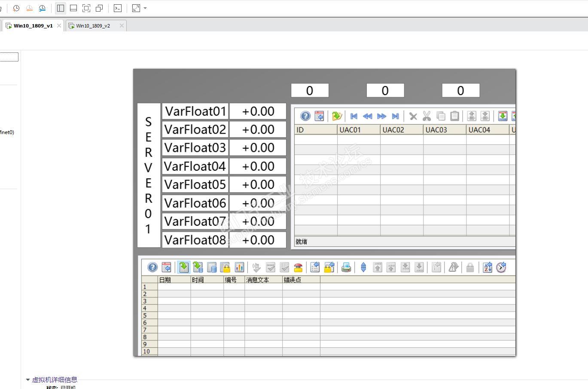
Task: Jump to the last record in UAC table
Action: [x=395, y=116]
